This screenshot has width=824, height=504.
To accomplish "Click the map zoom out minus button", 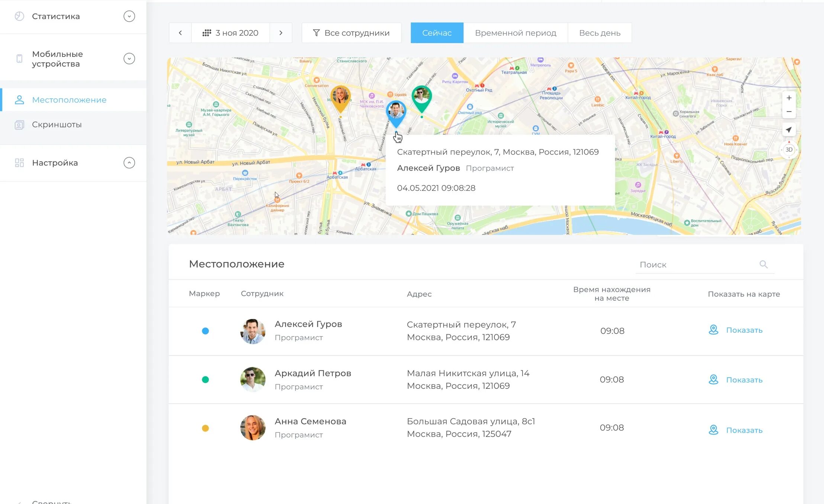I will click(x=789, y=112).
